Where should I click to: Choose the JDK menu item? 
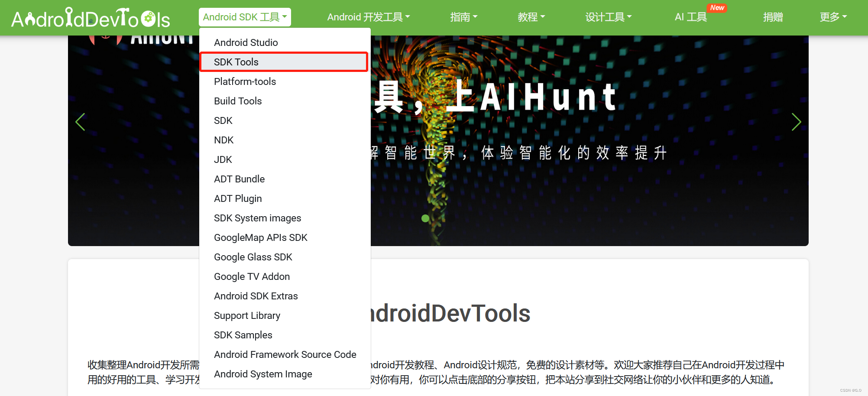point(285,159)
